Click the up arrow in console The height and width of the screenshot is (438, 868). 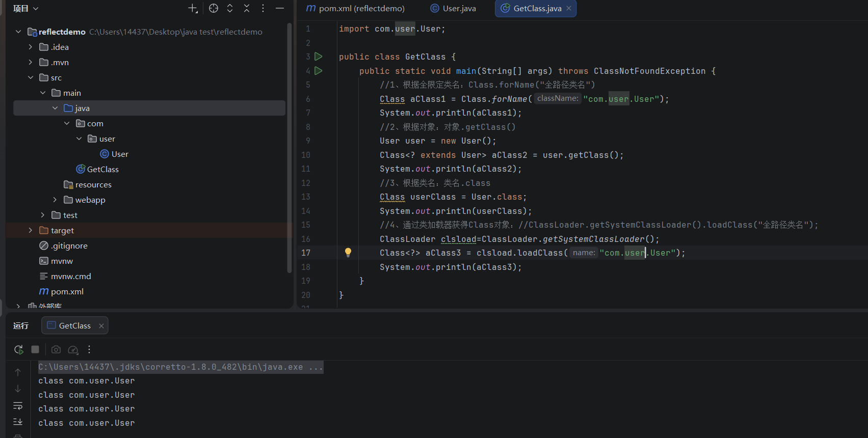coord(18,372)
